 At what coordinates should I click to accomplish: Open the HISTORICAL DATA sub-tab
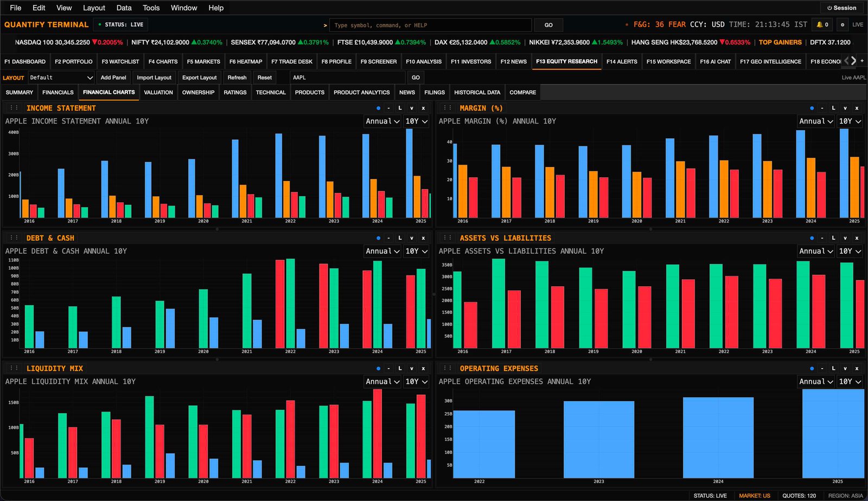pos(477,92)
